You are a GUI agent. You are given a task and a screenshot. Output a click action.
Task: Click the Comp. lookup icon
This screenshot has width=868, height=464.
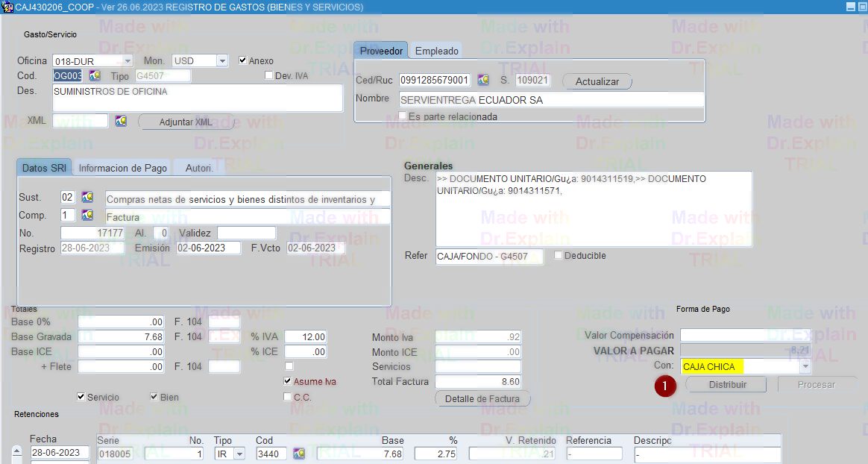click(87, 215)
